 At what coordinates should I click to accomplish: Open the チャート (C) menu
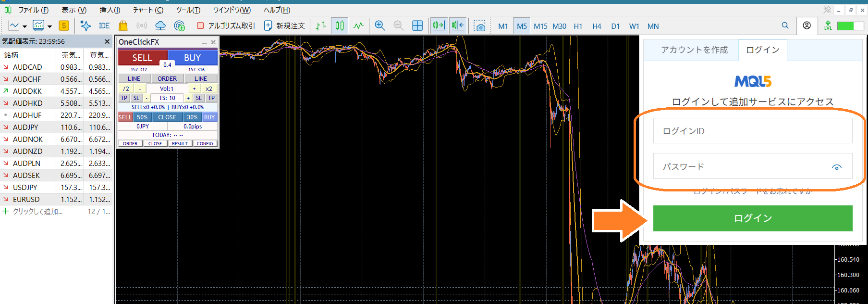pos(148,10)
